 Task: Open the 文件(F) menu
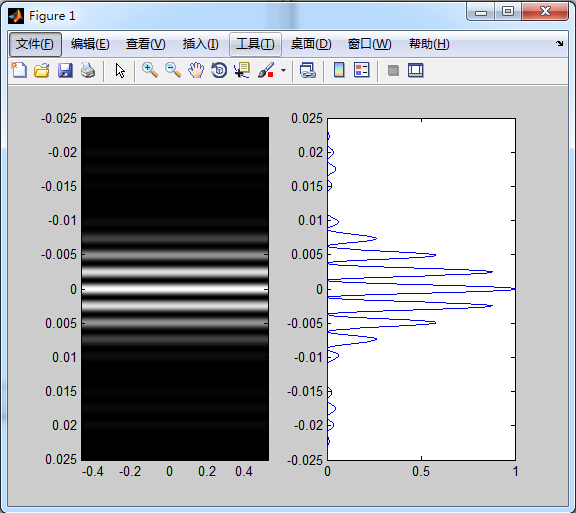[x=35, y=44]
